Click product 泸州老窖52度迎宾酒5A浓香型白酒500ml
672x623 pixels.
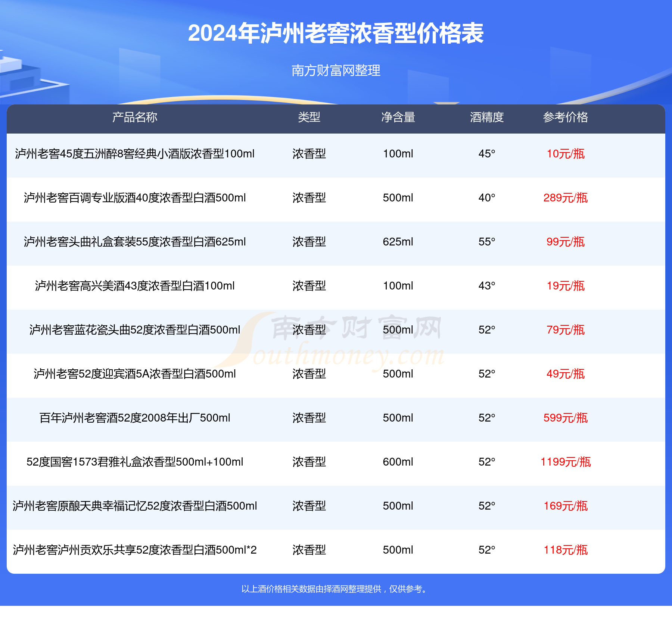pos(135,374)
